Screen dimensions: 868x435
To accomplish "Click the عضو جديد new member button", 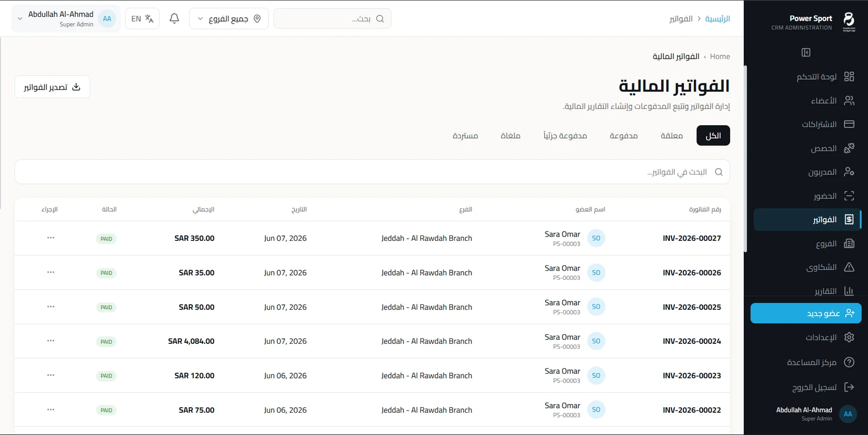I will tap(806, 314).
